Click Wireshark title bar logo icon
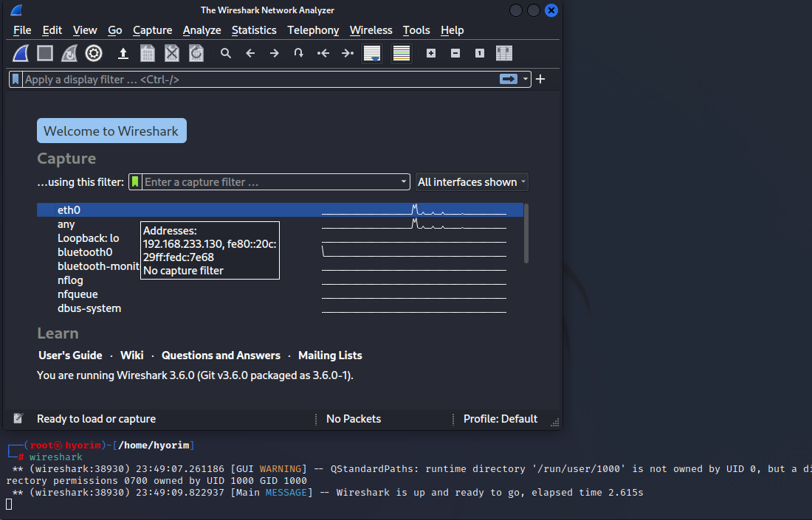This screenshot has height=520, width=812. pos(16,10)
